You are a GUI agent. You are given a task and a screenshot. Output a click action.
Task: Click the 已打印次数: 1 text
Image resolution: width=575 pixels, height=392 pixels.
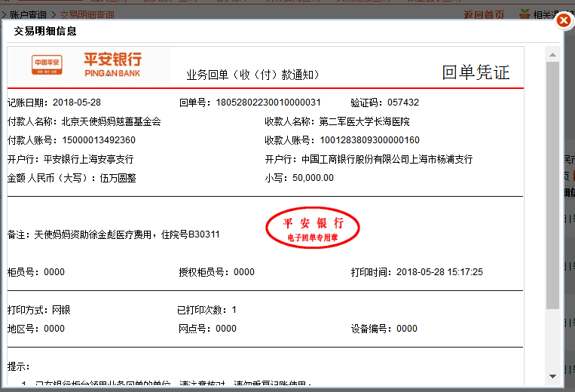pos(206,310)
